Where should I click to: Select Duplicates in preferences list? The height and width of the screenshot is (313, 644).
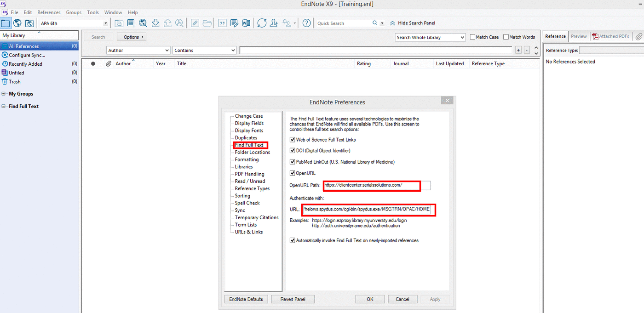[x=246, y=138]
